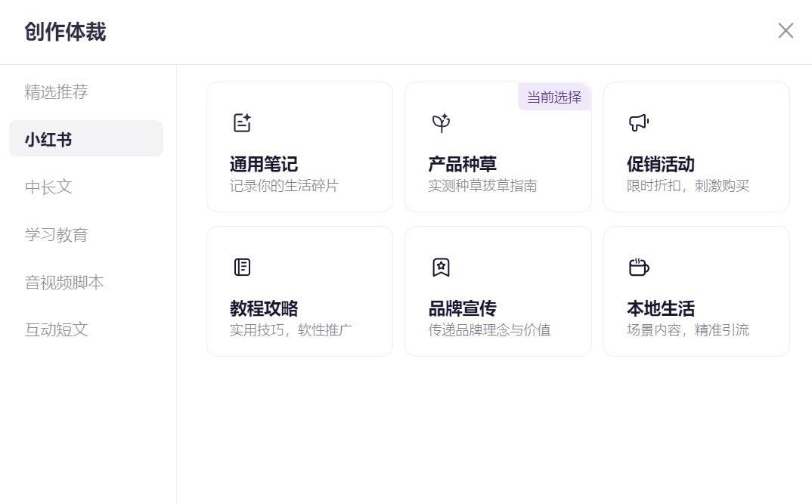
Task: Choose the 通用笔记 card title
Action: pos(264,164)
